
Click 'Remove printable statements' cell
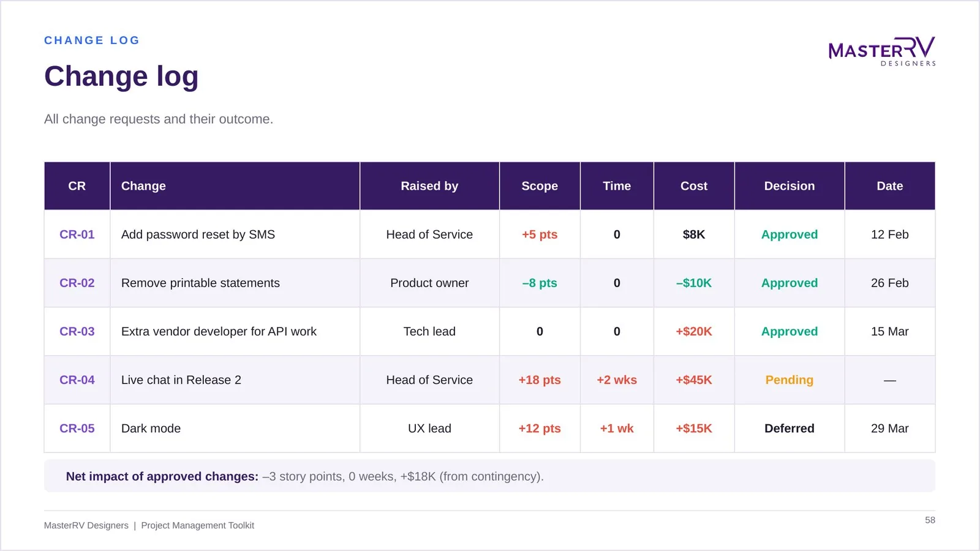[x=235, y=283]
